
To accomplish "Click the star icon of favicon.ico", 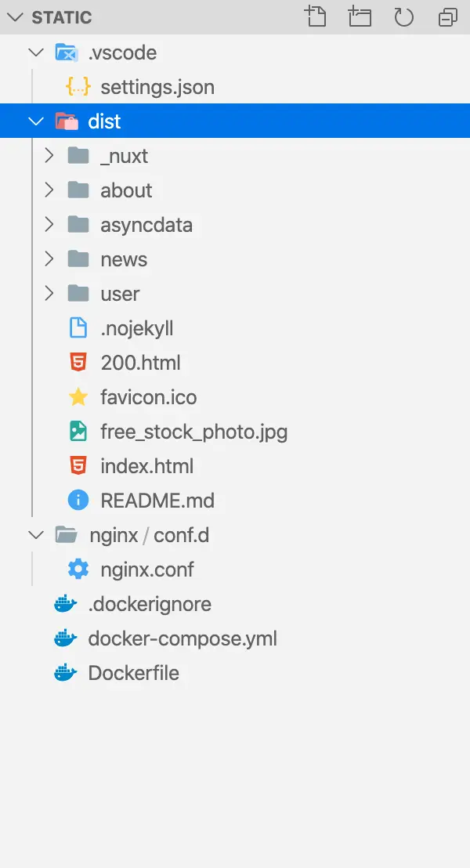I will (x=78, y=397).
